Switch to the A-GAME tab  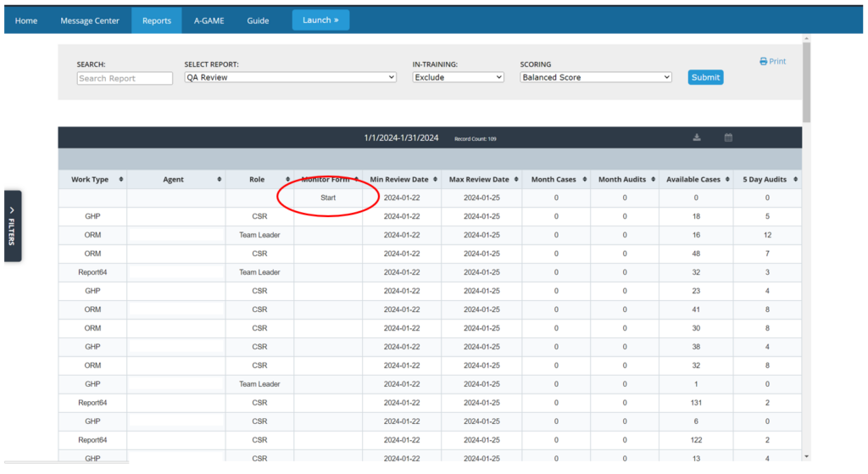pos(209,20)
